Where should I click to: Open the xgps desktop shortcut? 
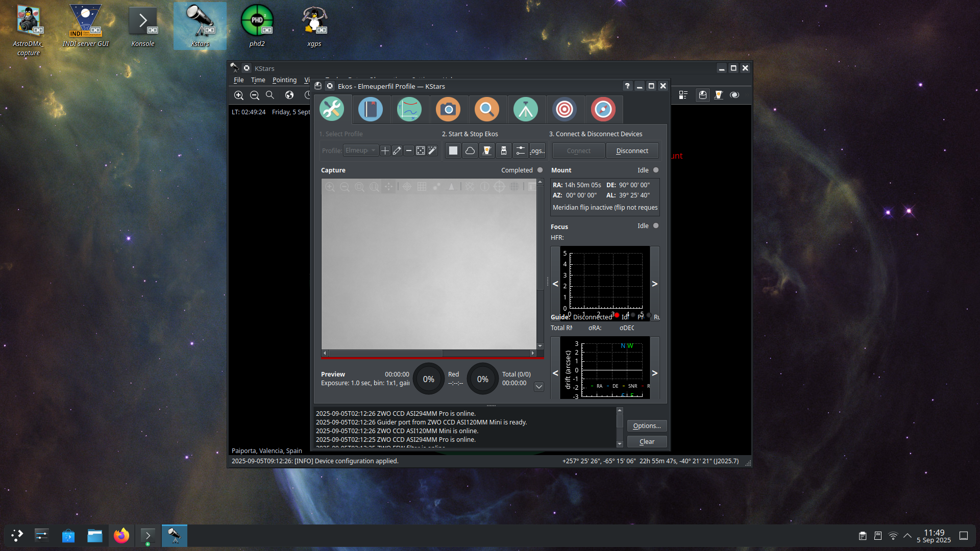314,26
